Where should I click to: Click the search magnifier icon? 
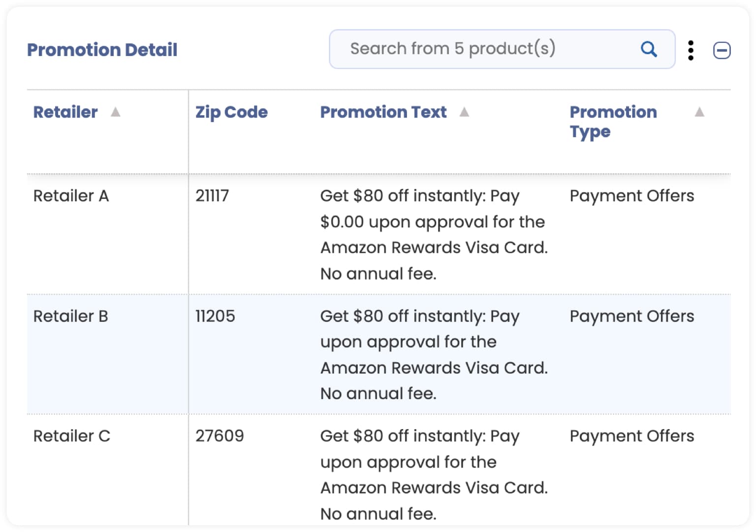[x=649, y=49]
